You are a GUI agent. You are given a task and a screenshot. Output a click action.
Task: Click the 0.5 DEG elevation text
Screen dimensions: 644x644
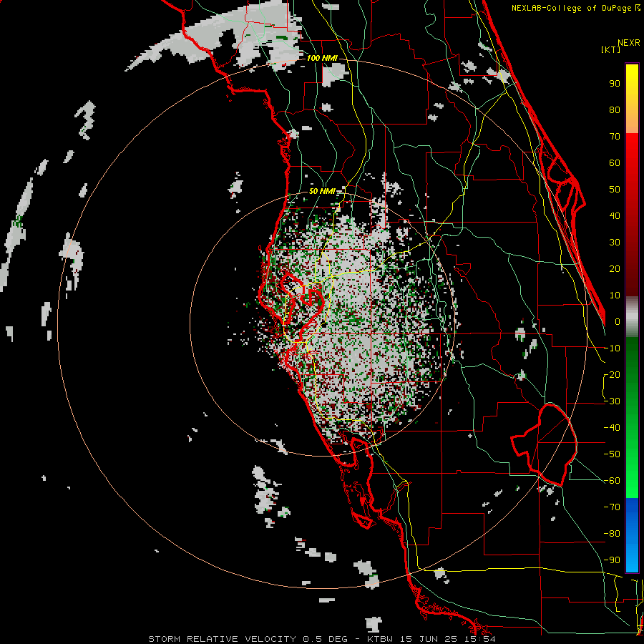(326, 639)
